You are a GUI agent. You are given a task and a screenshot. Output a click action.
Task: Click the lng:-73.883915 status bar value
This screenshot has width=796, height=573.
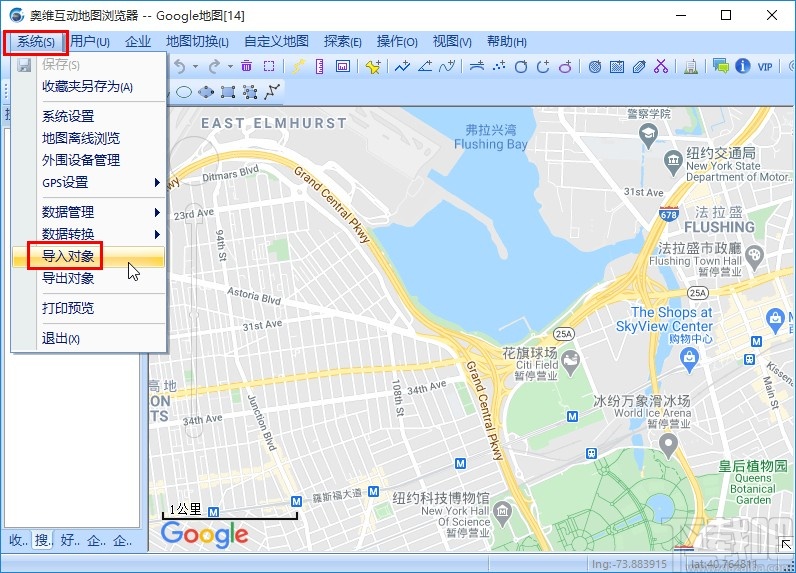click(x=629, y=564)
